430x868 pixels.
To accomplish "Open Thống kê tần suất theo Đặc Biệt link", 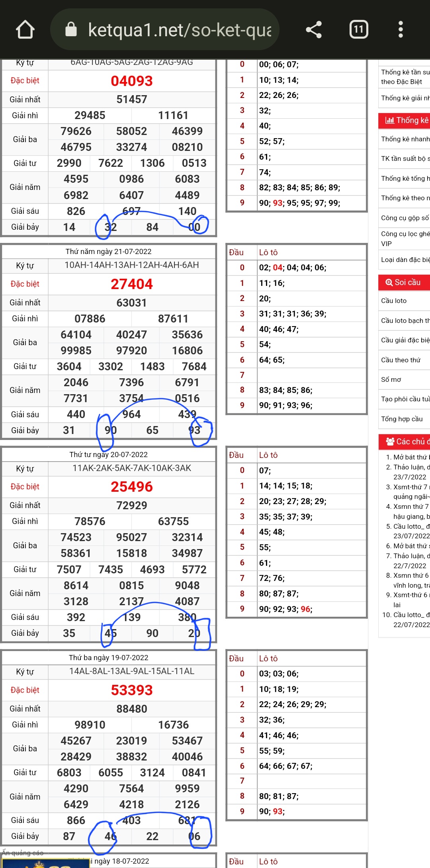I will click(x=405, y=77).
